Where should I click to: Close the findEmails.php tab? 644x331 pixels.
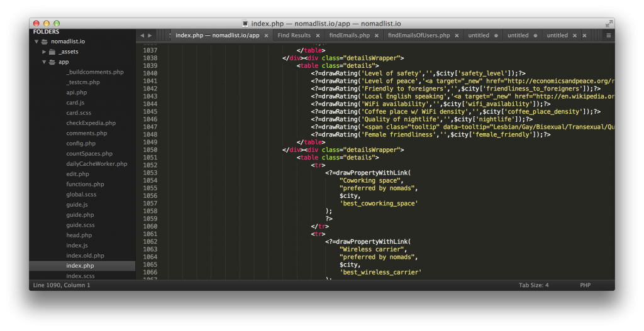click(x=377, y=36)
